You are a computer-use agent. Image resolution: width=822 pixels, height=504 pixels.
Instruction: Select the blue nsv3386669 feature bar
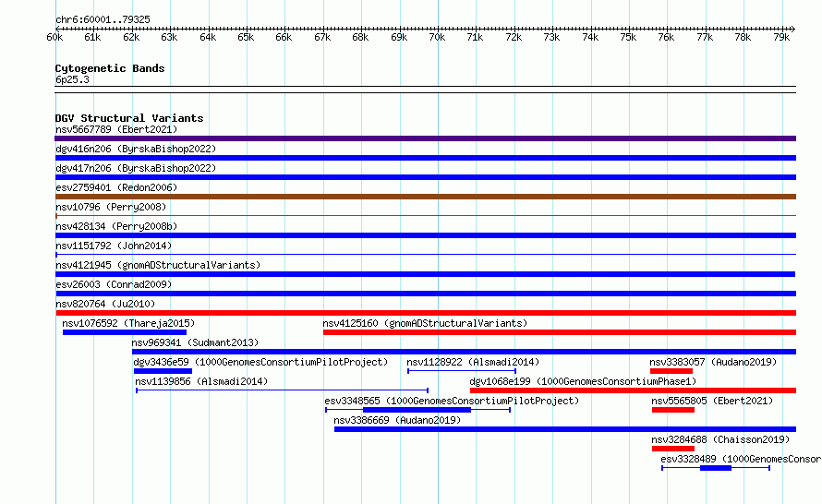[x=565, y=429]
